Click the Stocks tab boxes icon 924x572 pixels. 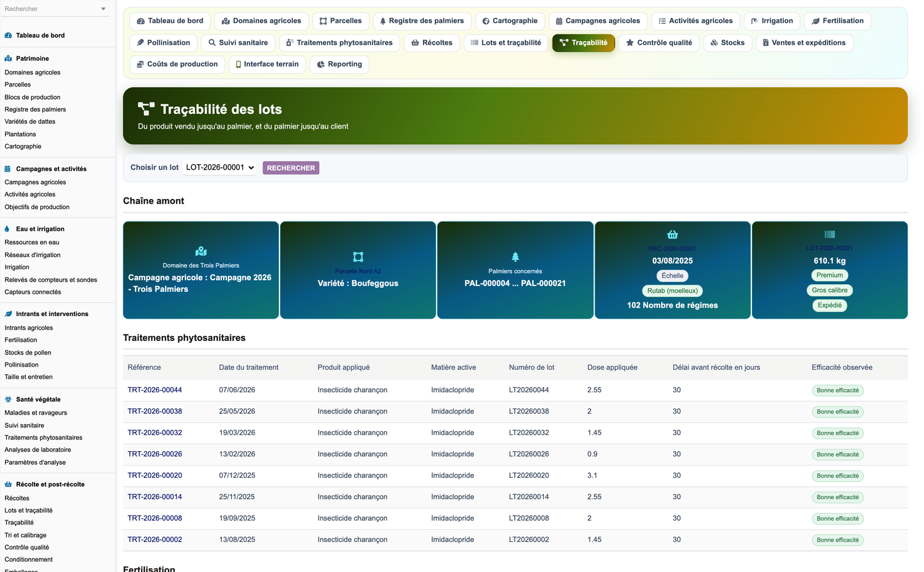coord(714,43)
